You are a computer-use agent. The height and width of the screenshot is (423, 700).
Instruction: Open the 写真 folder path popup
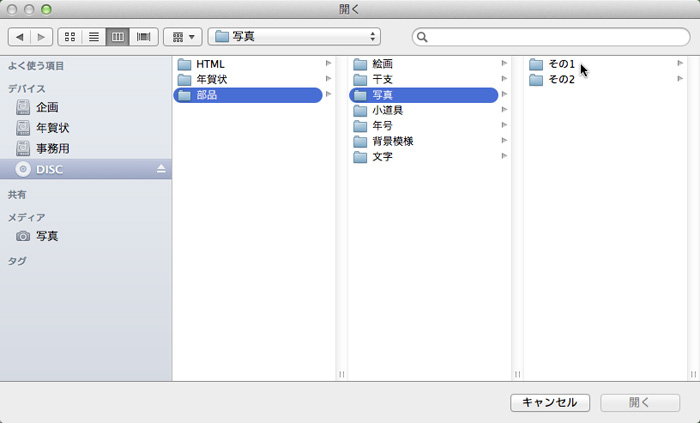point(294,37)
